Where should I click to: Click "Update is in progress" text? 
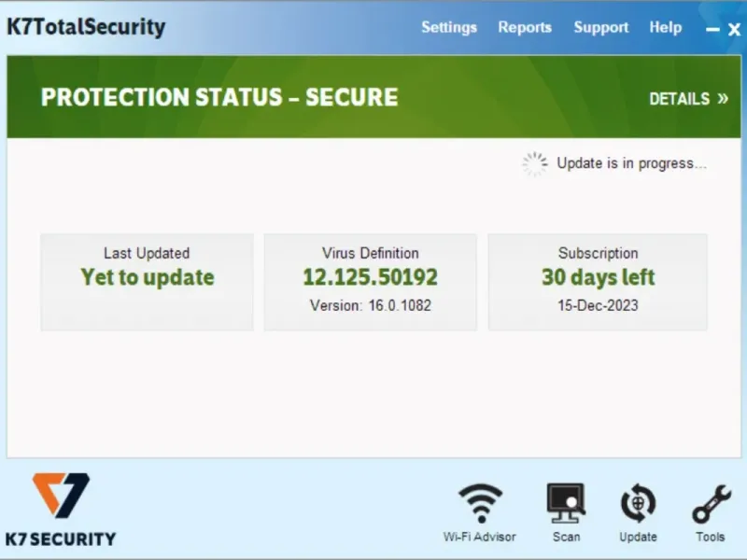[x=631, y=163]
